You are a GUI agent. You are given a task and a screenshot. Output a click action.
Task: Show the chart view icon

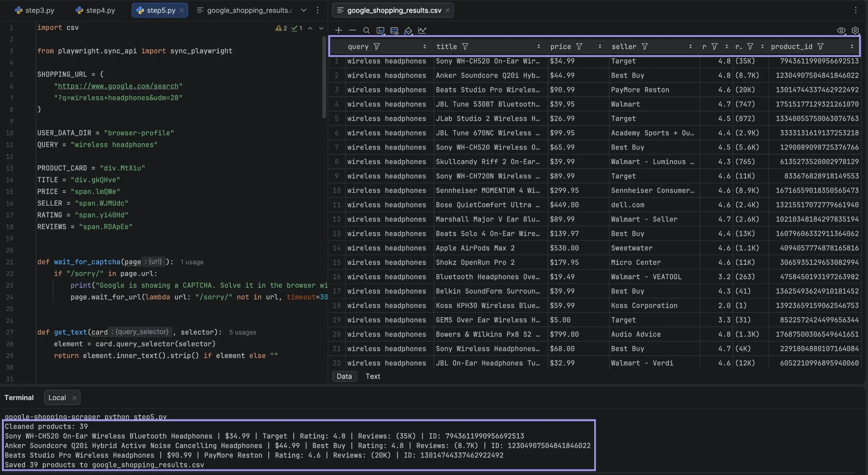click(x=422, y=31)
